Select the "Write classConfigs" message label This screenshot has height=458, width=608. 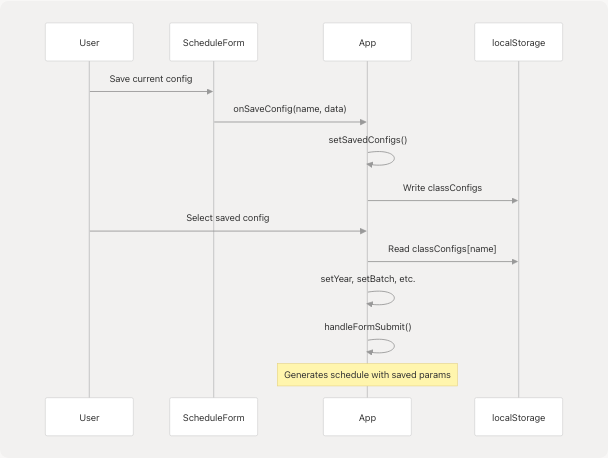[x=442, y=187]
